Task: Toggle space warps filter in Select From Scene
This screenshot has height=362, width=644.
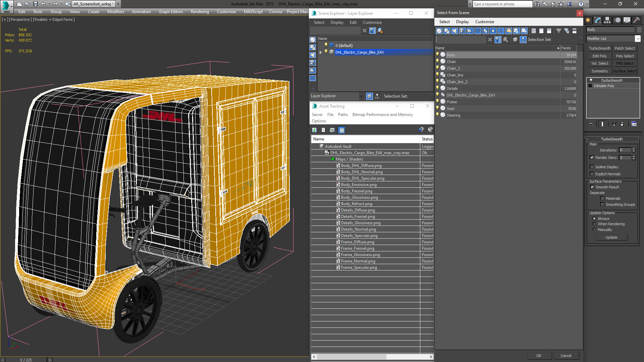Action: [478, 31]
